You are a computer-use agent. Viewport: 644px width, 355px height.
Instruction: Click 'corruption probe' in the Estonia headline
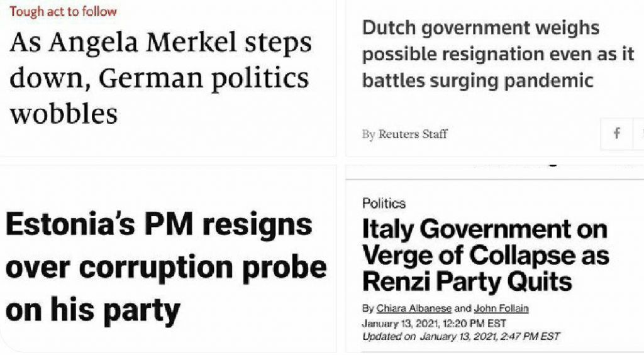pyautogui.click(x=203, y=268)
